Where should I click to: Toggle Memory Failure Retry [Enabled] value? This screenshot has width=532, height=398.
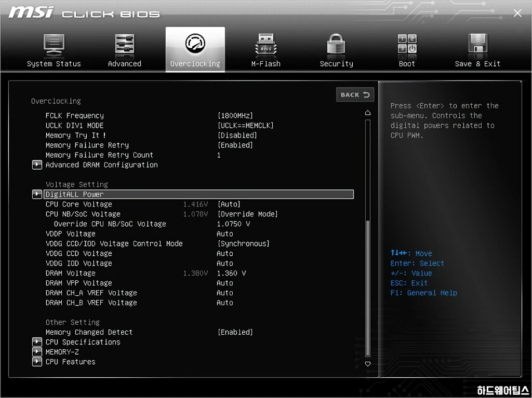[x=235, y=145]
